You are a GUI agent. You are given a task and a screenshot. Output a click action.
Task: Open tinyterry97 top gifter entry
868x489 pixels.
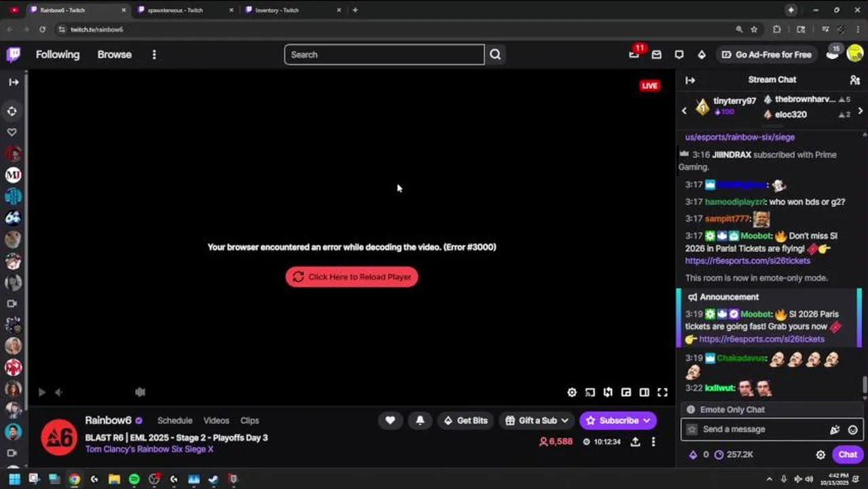coord(725,106)
